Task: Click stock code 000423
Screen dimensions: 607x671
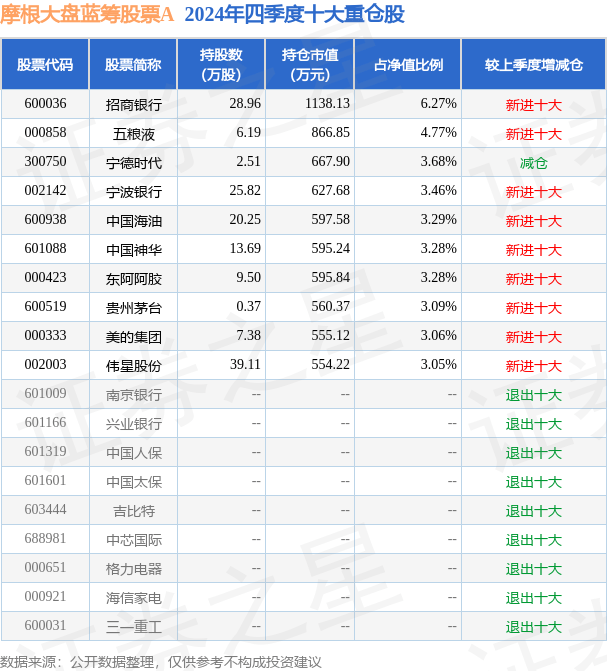Action: [45, 278]
